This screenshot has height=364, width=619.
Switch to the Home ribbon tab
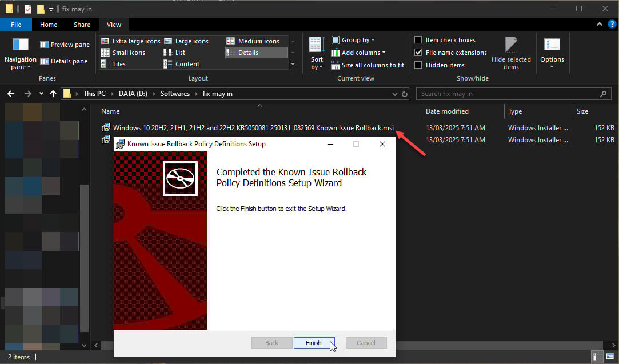(x=49, y=25)
